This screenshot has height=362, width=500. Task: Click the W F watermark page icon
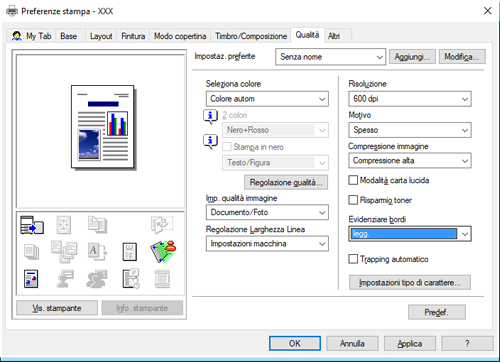coord(130,252)
